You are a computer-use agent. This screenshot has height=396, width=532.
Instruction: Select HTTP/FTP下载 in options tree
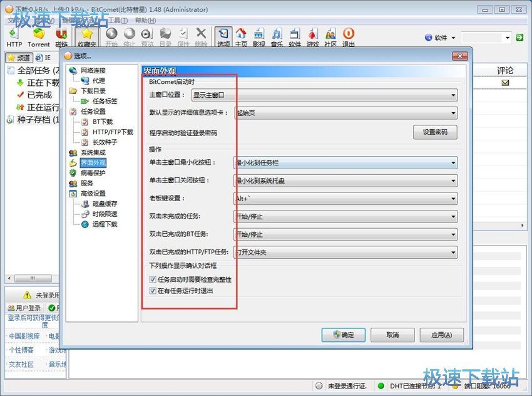pos(113,132)
